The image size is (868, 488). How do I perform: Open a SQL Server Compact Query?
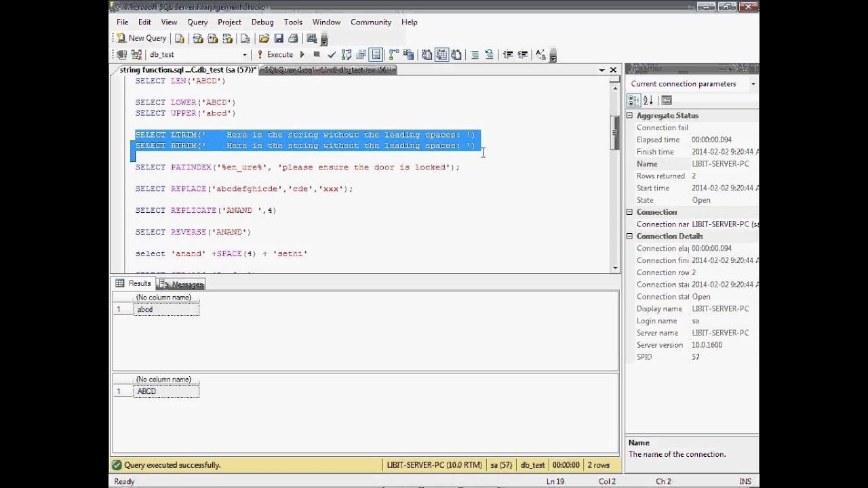[x=245, y=39]
